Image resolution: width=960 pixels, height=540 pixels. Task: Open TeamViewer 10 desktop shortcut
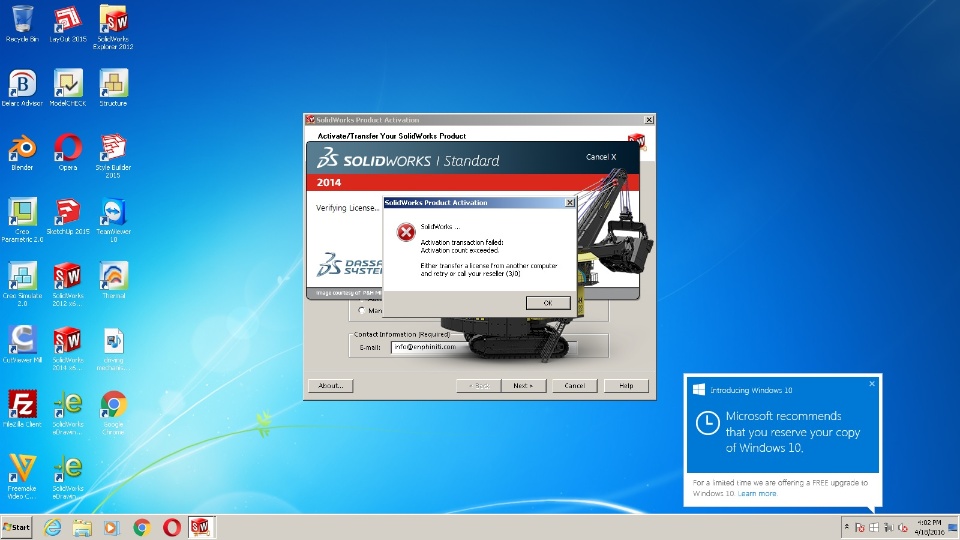point(113,220)
